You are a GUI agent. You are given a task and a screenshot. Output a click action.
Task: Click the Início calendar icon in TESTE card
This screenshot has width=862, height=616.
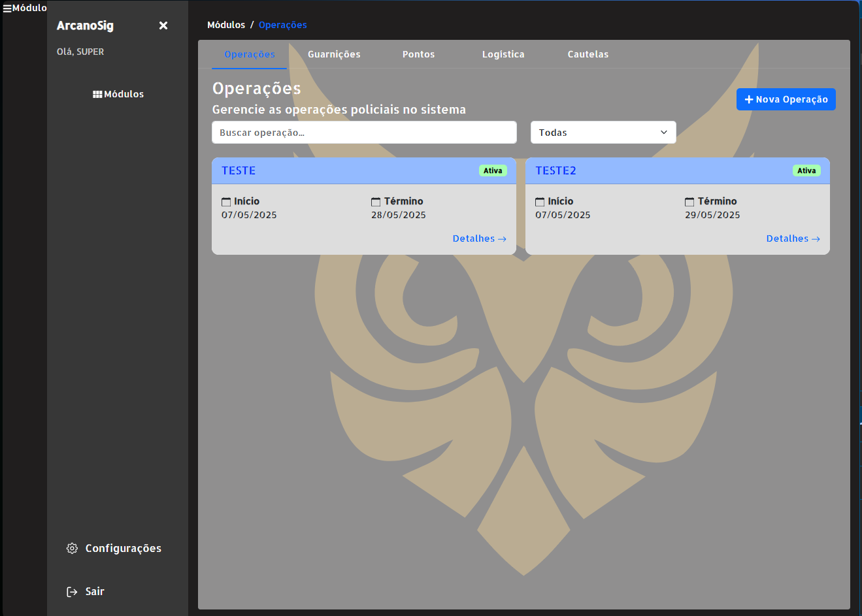point(226,202)
